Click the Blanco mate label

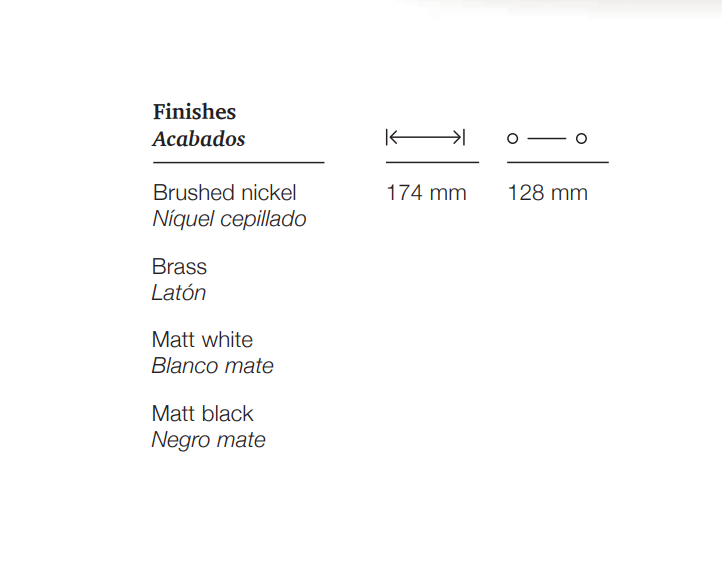212,366
